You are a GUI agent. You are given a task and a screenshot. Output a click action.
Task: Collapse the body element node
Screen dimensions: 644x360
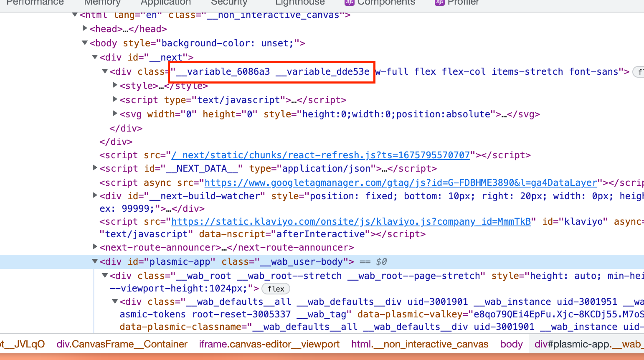[x=85, y=43]
